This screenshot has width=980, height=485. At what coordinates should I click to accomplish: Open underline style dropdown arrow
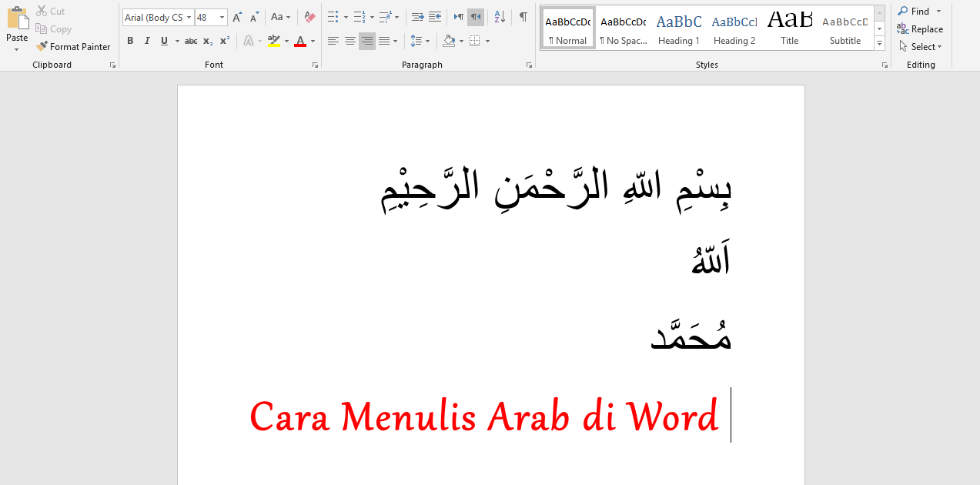[177, 41]
